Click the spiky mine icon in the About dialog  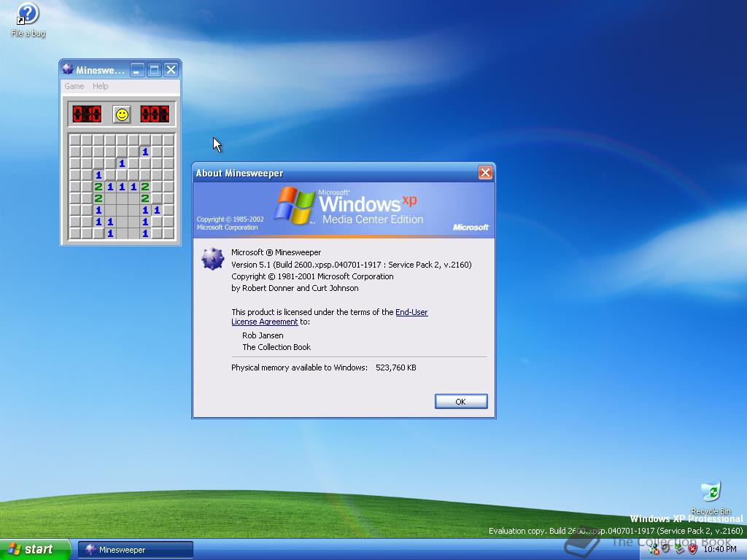(212, 259)
